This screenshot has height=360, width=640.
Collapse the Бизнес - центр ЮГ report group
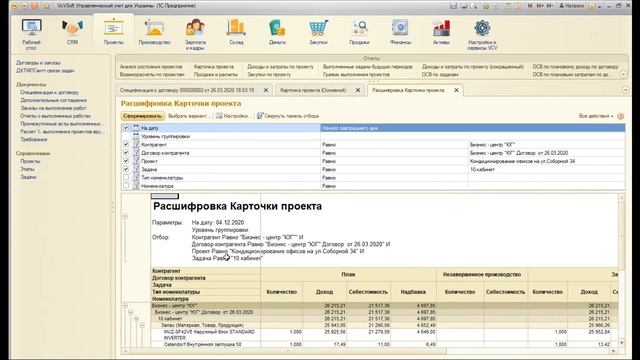click(x=125, y=305)
